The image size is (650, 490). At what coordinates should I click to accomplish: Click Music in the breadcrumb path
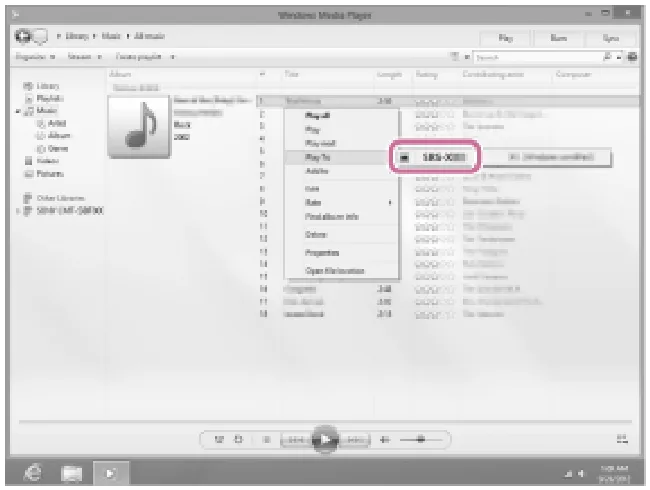[x=111, y=36]
